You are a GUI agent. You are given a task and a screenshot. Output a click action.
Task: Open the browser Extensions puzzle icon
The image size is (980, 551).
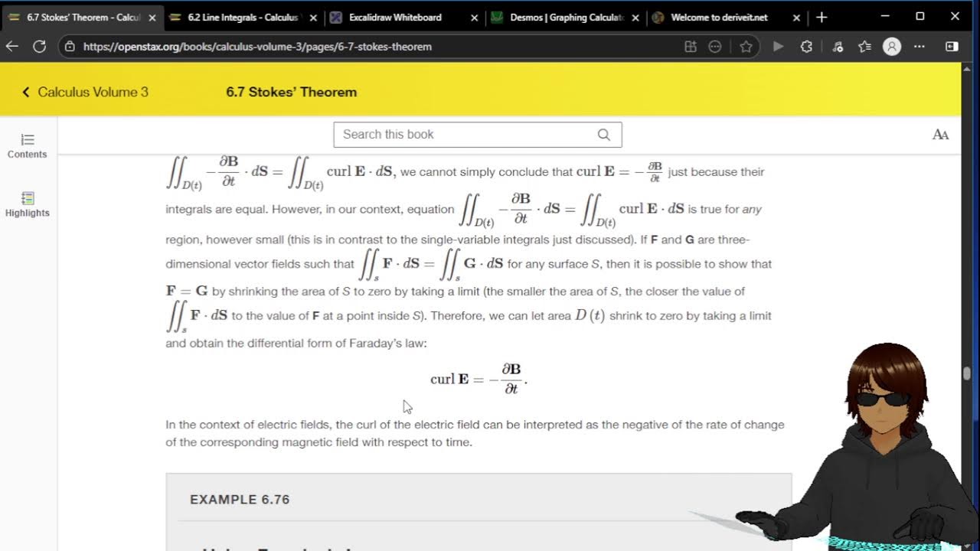[x=806, y=47]
